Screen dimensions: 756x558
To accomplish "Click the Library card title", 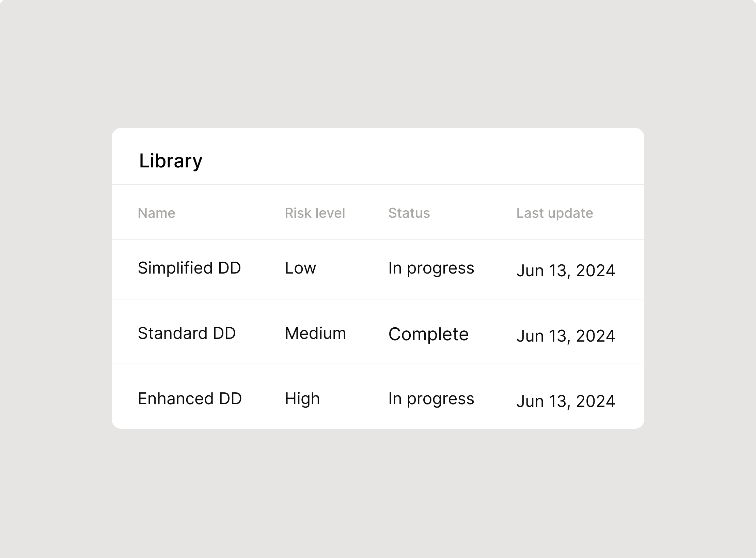I will pos(171,161).
